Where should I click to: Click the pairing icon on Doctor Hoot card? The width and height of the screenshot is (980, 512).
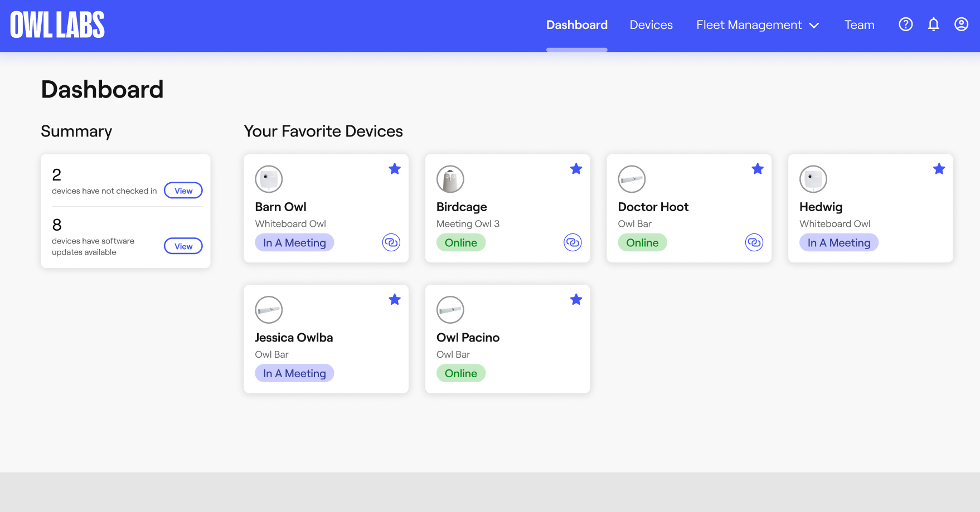[754, 242]
